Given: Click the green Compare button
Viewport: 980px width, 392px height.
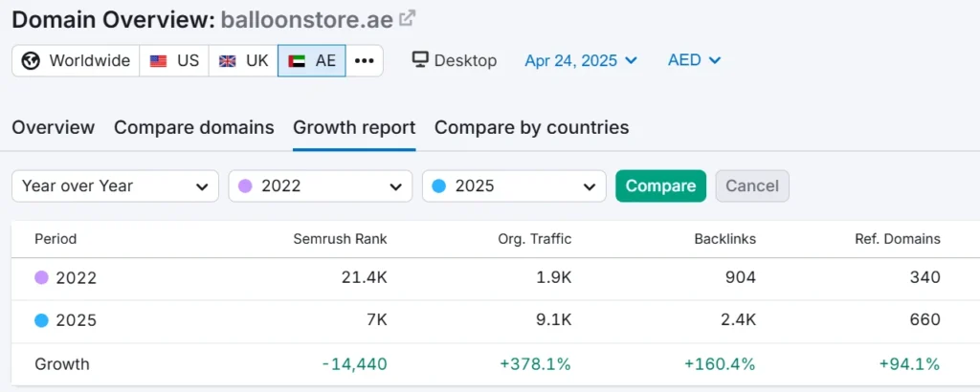Looking at the screenshot, I should [x=660, y=186].
